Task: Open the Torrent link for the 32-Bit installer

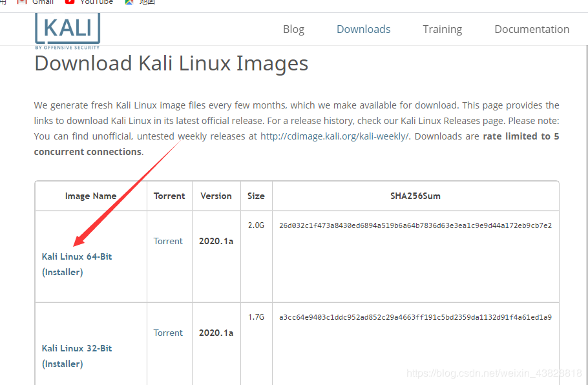Action: click(168, 333)
